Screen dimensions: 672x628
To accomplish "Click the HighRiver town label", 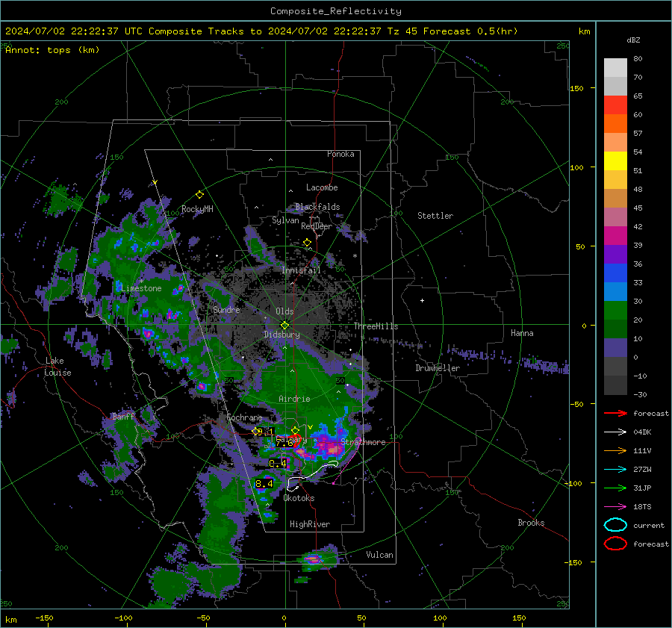I will click(310, 524).
